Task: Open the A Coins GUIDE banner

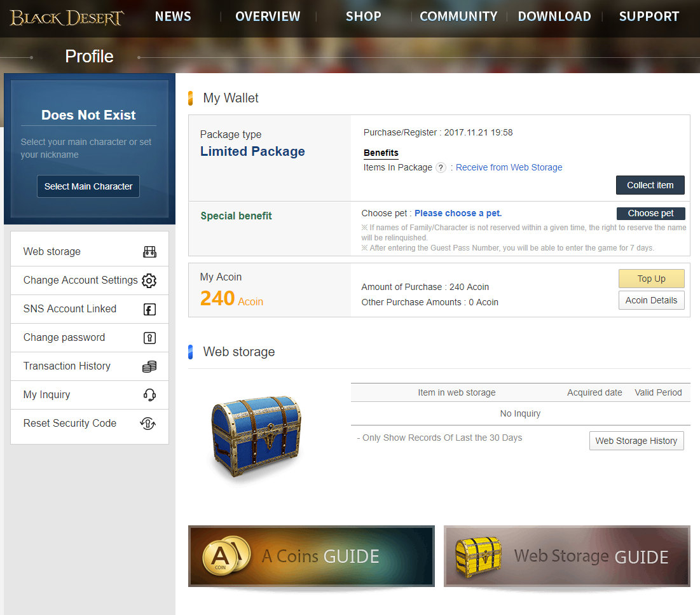Action: tap(311, 556)
